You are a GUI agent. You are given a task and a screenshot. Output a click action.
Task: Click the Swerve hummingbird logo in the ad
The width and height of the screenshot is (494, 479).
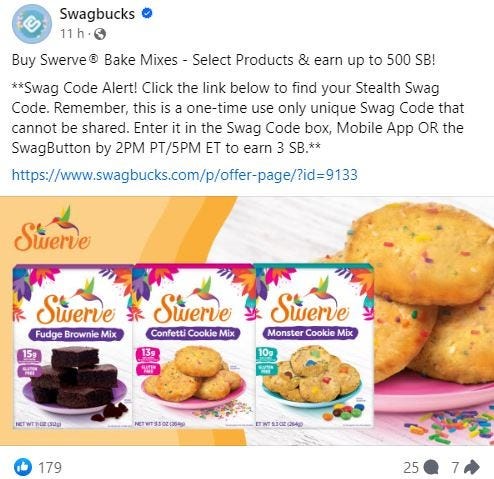(x=52, y=230)
